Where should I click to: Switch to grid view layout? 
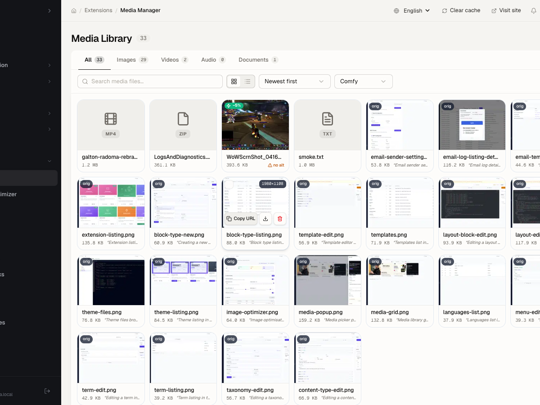click(x=234, y=81)
